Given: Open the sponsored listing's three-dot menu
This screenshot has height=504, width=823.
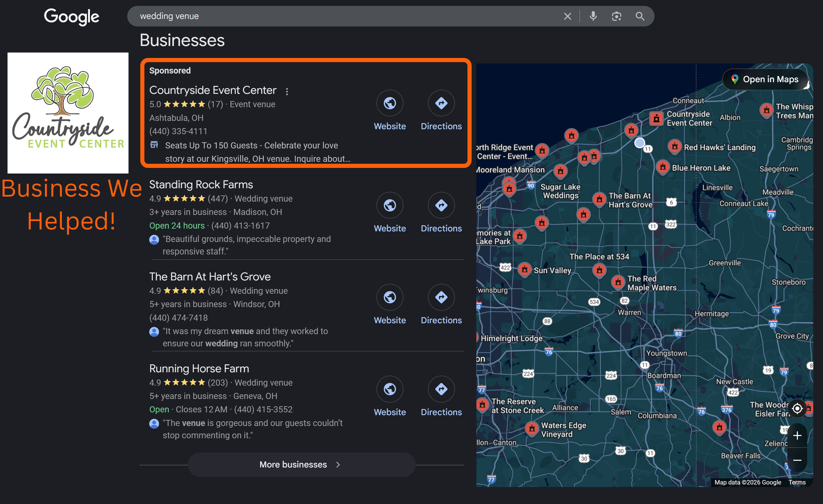Looking at the screenshot, I should coord(287,91).
